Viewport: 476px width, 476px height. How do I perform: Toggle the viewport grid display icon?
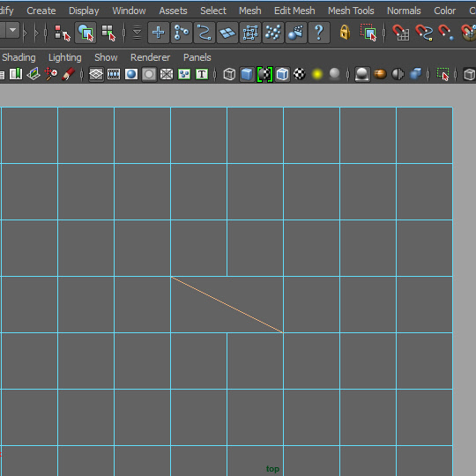click(x=96, y=74)
